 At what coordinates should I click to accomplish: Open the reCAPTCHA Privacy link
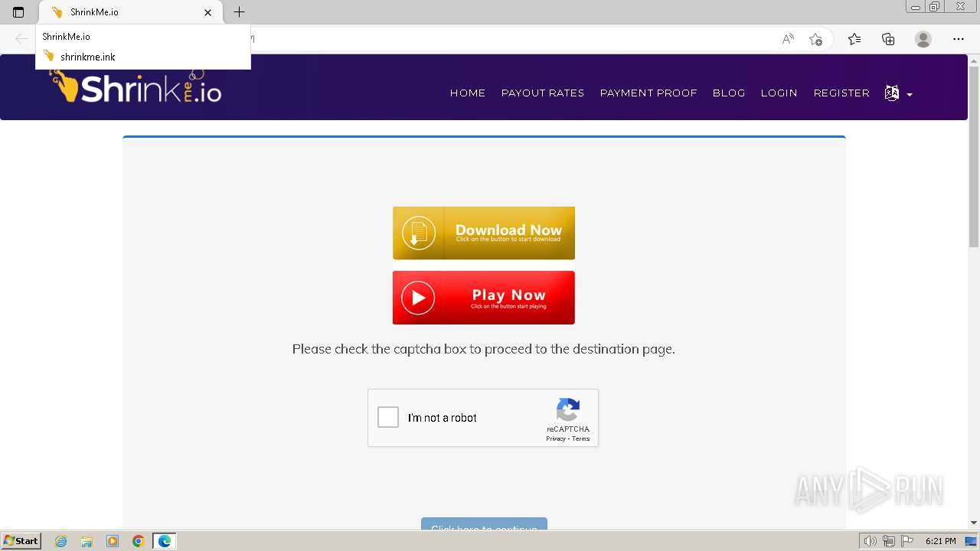556,439
